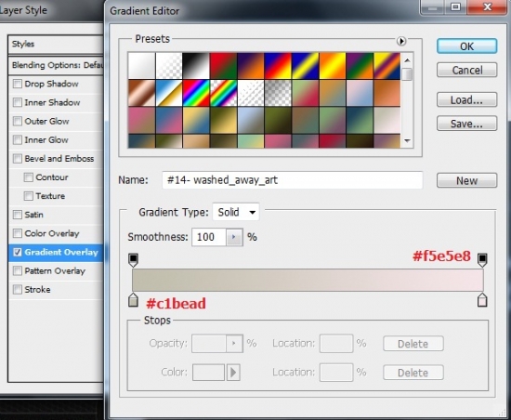The width and height of the screenshot is (511, 420).
Task: Choose the rainbow spectrum gradient preset
Action: (196, 93)
